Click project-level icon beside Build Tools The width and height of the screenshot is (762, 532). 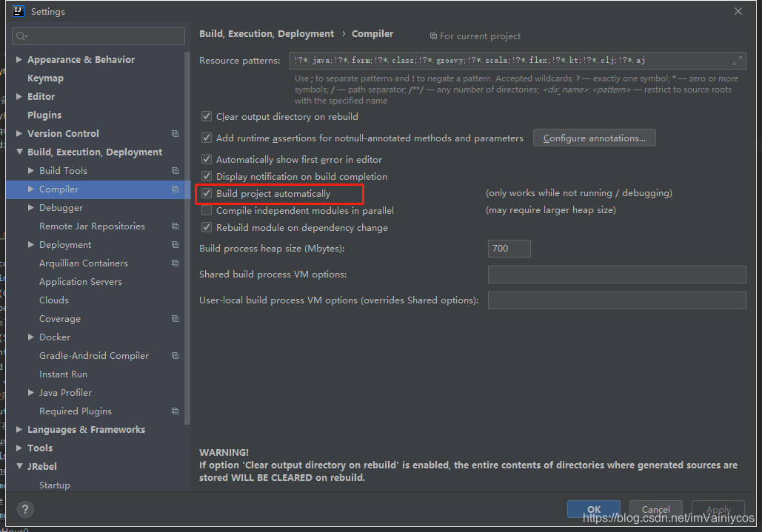[x=175, y=170]
